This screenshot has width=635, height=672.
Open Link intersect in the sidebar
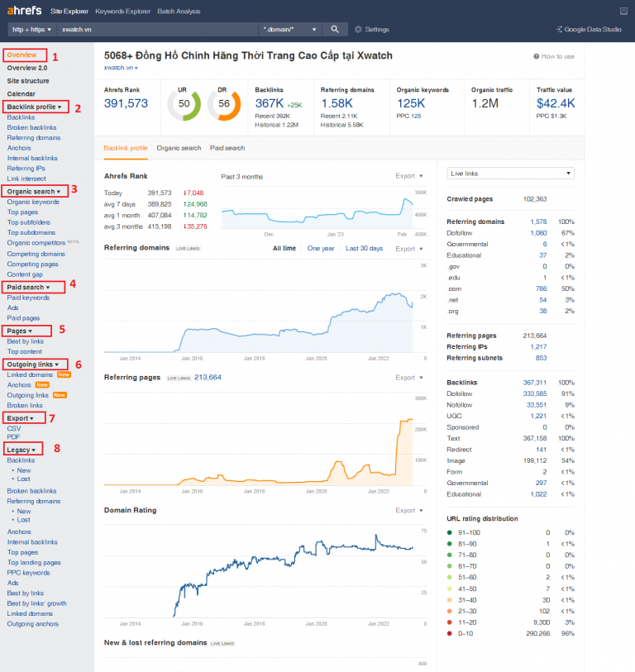click(x=26, y=179)
